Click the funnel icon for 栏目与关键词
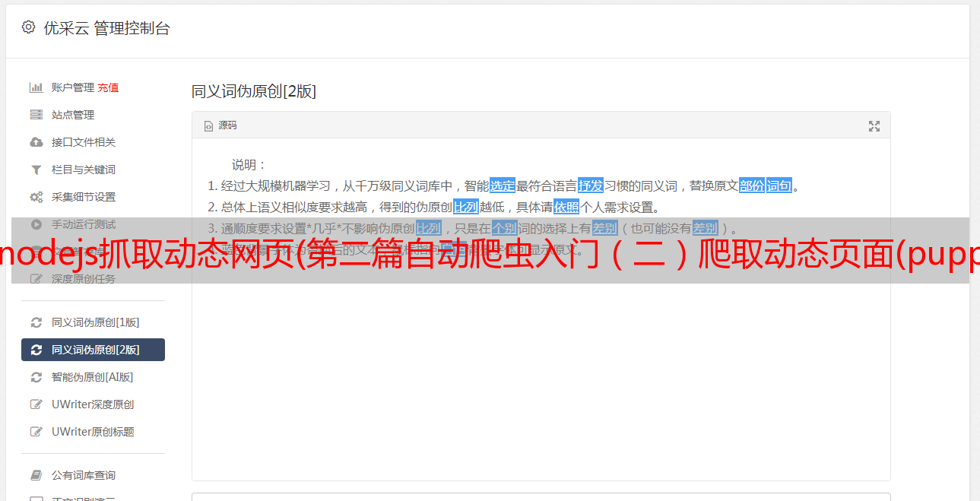 [36, 170]
